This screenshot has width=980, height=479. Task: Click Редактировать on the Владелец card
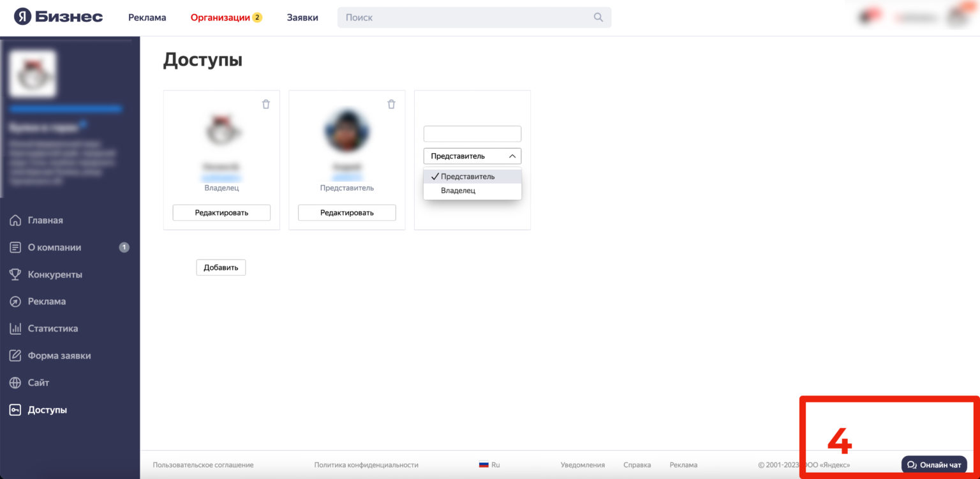pos(221,212)
